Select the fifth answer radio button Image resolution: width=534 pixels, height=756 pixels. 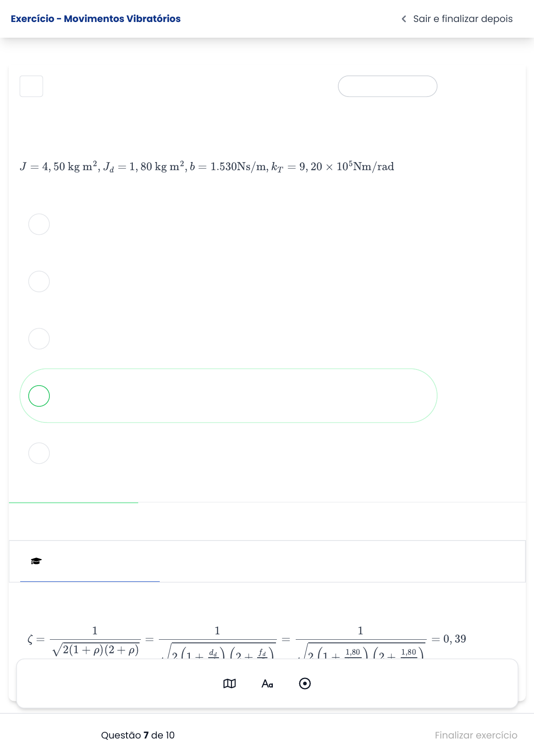[x=39, y=453]
